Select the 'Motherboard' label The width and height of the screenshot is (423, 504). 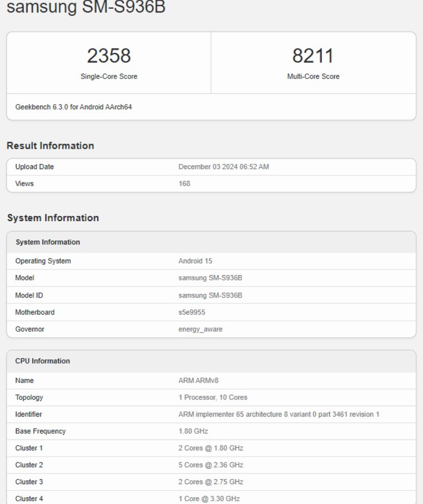[35, 312]
